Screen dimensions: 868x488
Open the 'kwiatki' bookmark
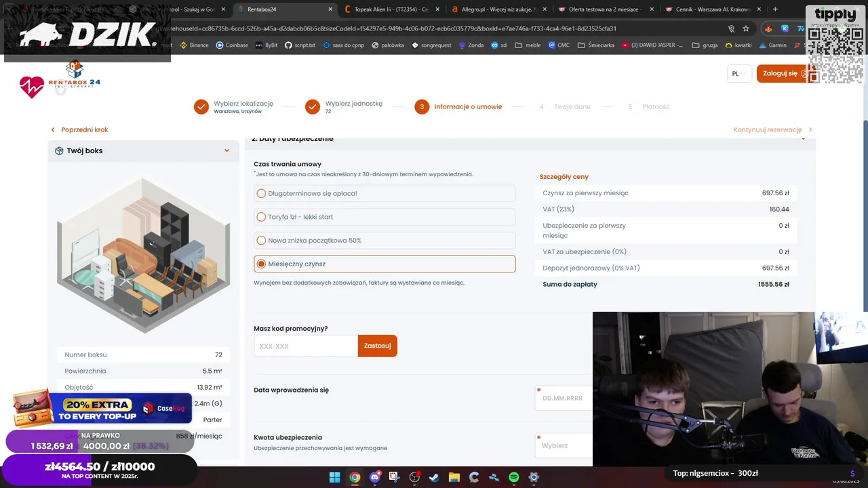pyautogui.click(x=738, y=45)
